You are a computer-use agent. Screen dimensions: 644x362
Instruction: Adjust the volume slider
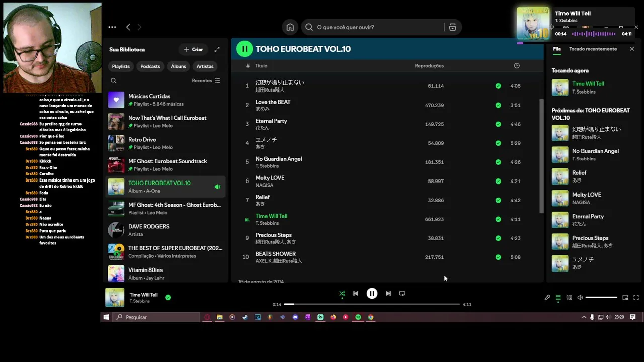601,298
